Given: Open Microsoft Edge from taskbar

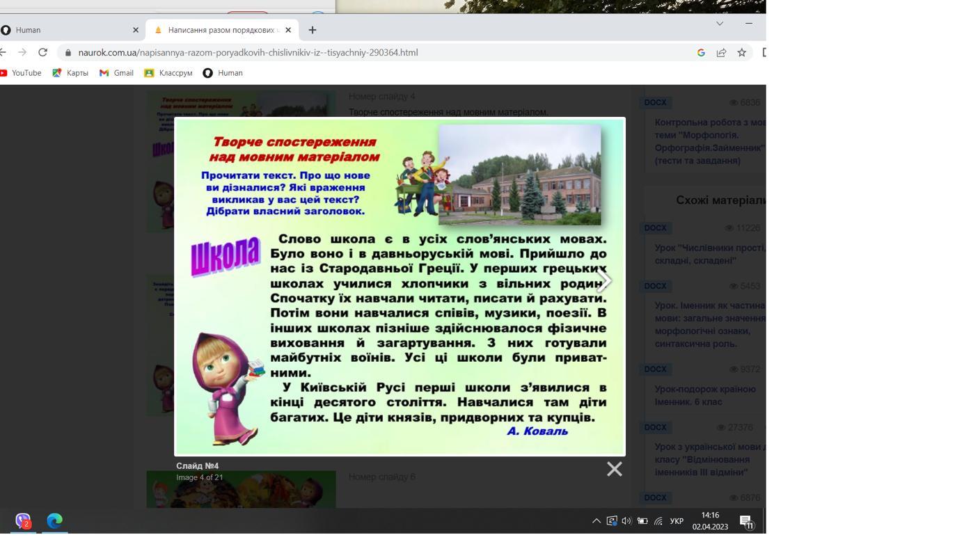Looking at the screenshot, I should pos(54,520).
